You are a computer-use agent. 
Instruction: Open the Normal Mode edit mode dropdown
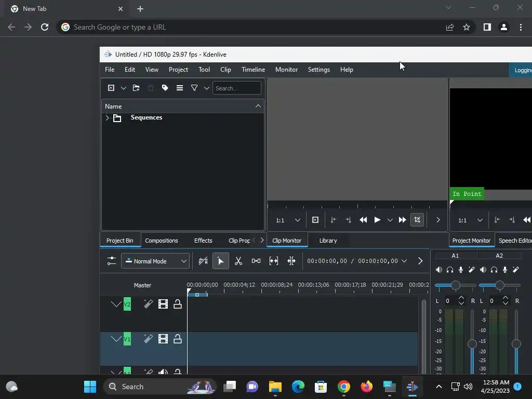(x=155, y=261)
